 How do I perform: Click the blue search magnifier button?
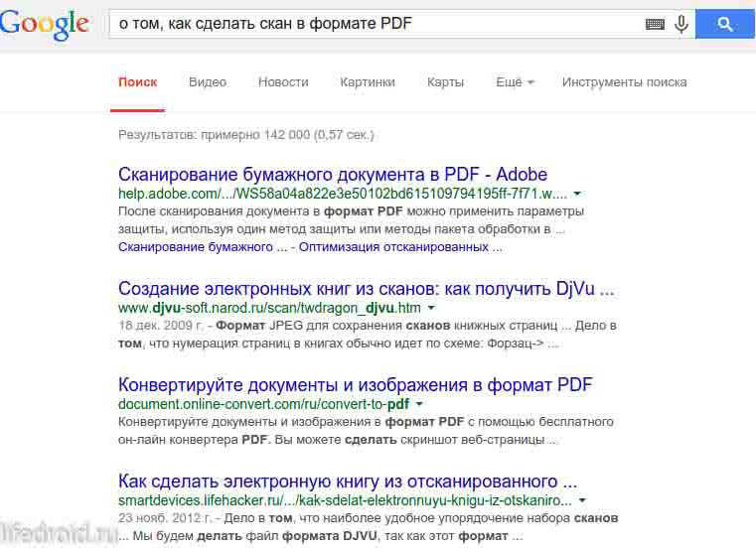point(724,24)
